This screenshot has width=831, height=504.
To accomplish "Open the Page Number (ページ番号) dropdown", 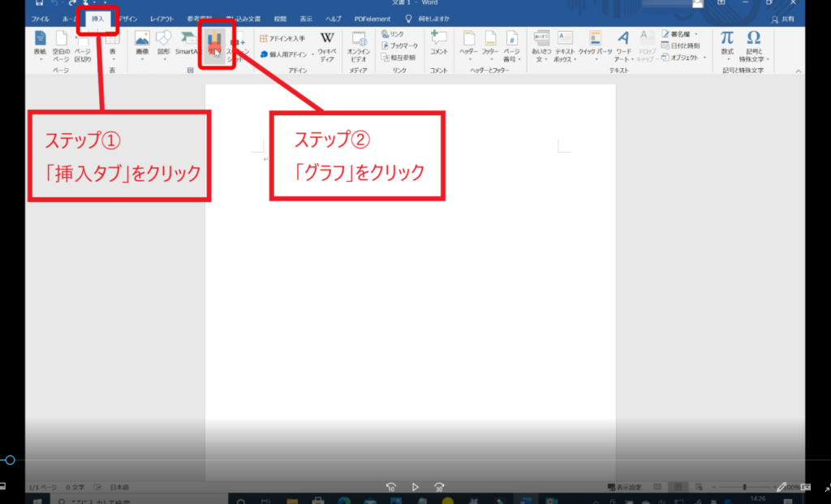I will click(512, 43).
